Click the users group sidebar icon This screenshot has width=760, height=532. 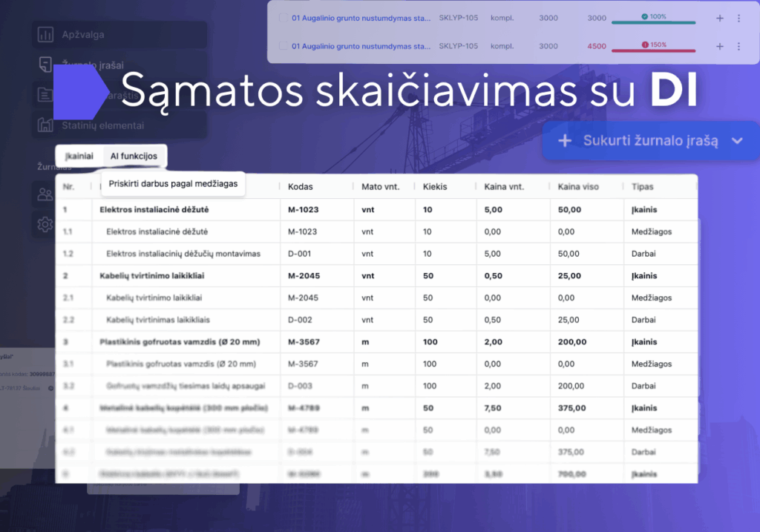(45, 194)
